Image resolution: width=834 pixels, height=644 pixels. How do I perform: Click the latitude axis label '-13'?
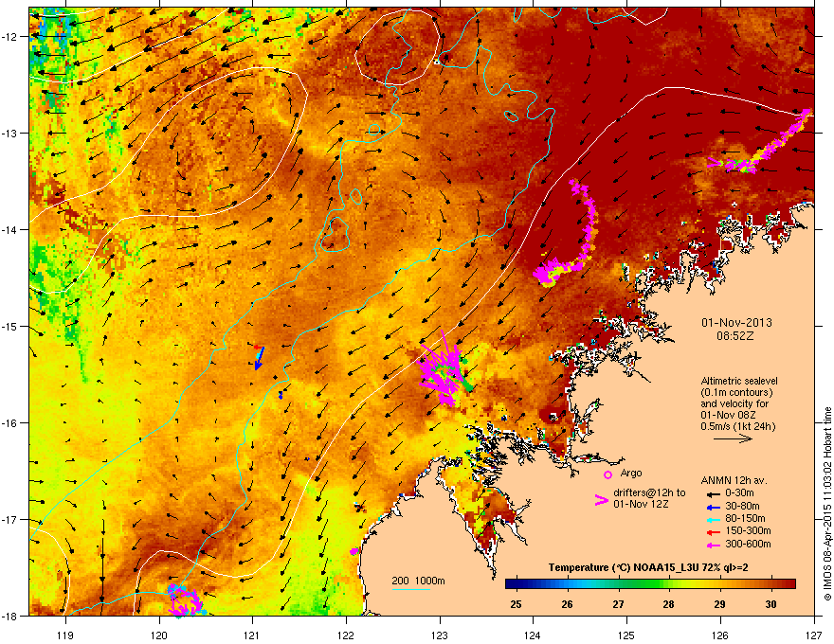9,133
